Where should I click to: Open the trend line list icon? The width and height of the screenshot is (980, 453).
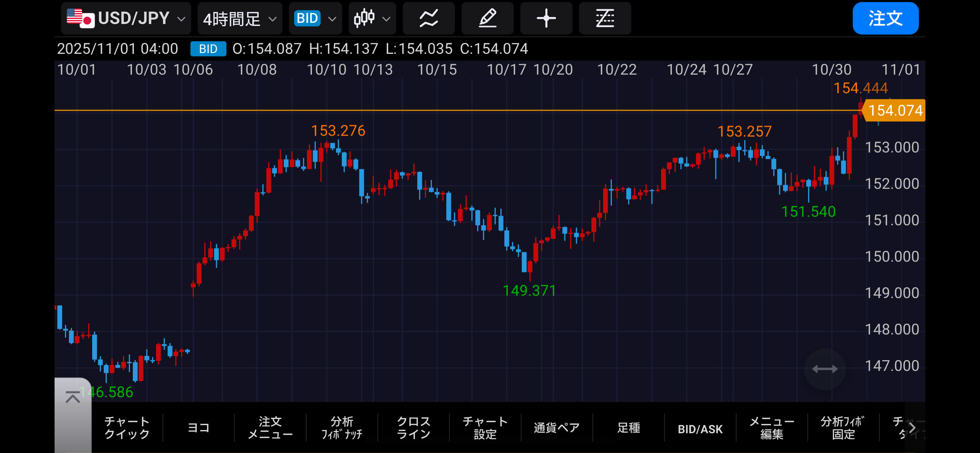[605, 18]
